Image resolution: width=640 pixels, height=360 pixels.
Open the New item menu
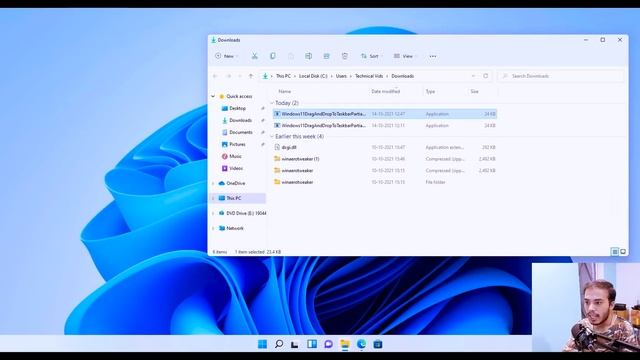[227, 56]
